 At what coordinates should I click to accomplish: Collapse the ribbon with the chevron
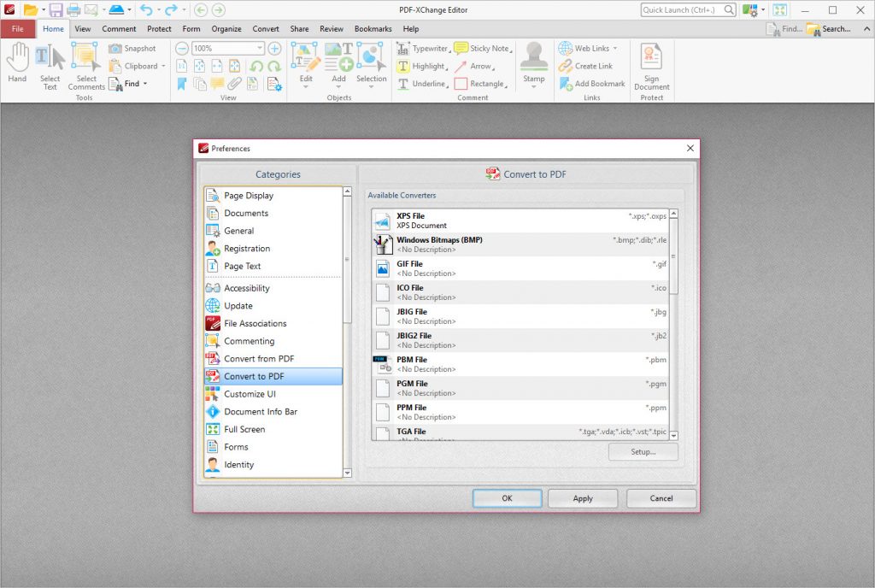click(866, 28)
